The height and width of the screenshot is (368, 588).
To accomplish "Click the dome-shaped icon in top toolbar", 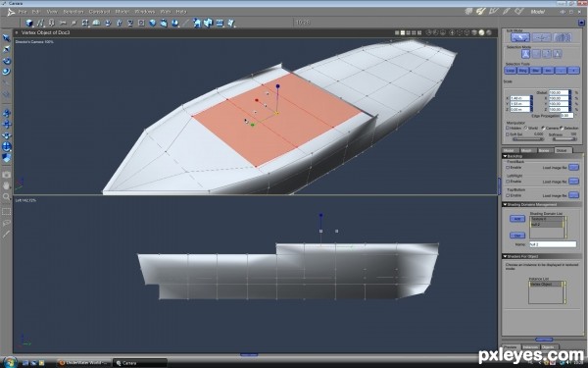I will [x=96, y=23].
